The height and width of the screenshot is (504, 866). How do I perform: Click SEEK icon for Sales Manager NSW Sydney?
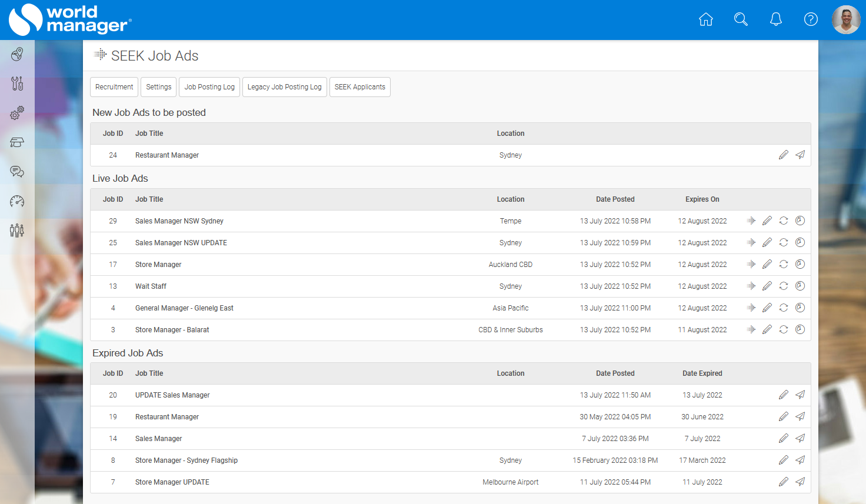[751, 221]
